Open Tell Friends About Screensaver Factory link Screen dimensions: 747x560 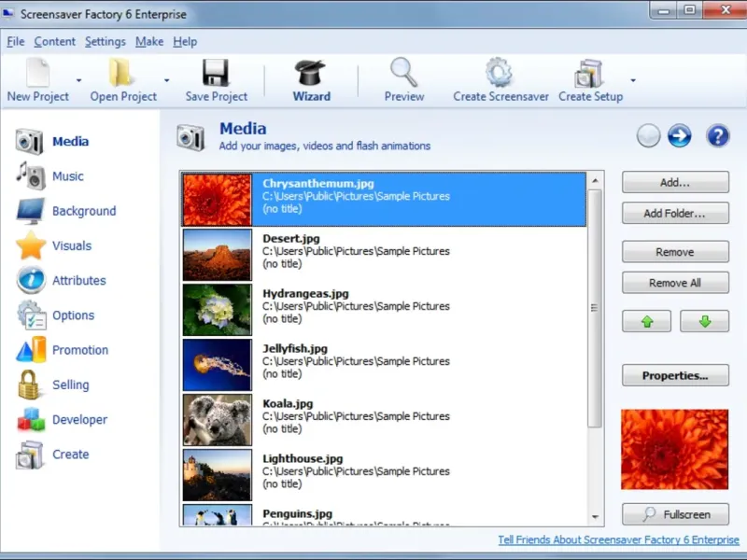[x=618, y=539]
